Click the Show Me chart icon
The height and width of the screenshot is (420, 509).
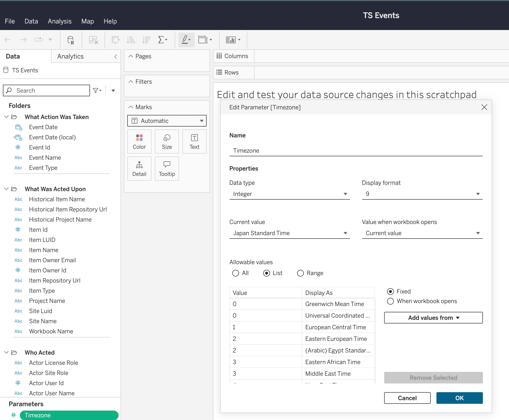coord(233,40)
